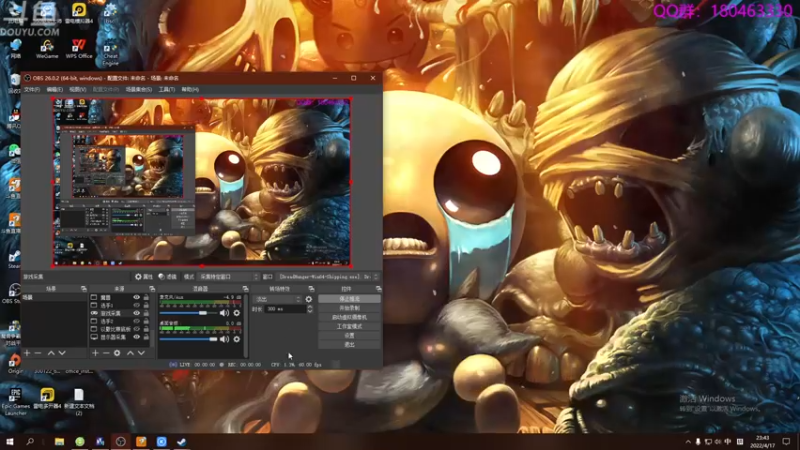
Task: Toggle visibility eye for 选手1 source
Action: pos(136,305)
